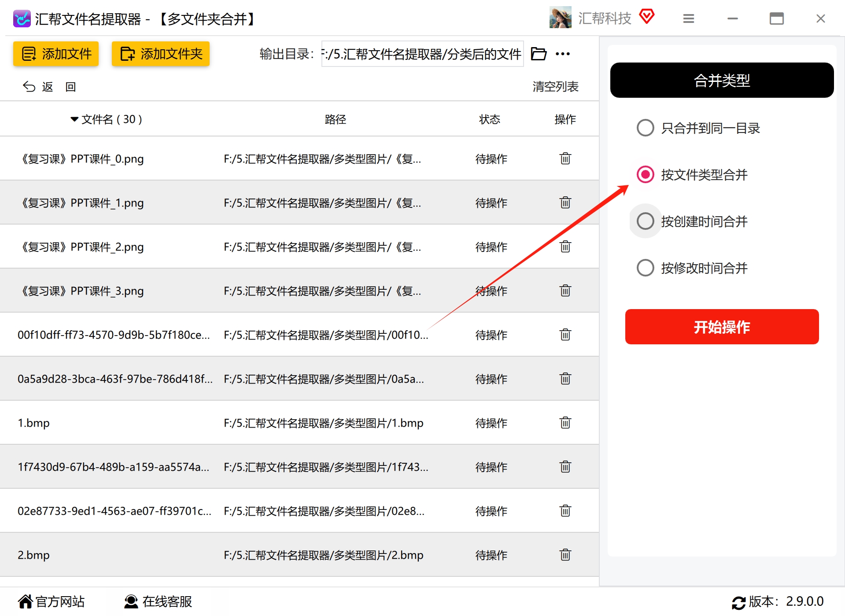Click the red VIP diamond icon

tap(647, 17)
